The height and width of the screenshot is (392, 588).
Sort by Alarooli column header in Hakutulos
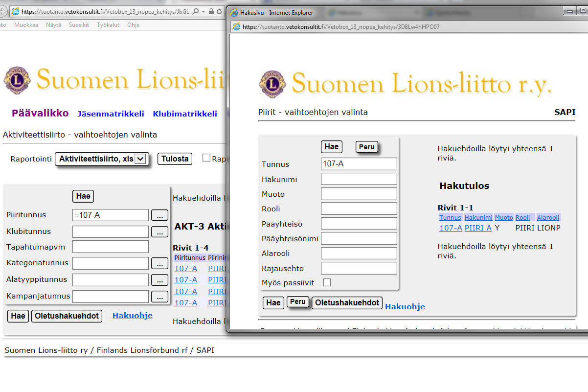[x=548, y=217]
